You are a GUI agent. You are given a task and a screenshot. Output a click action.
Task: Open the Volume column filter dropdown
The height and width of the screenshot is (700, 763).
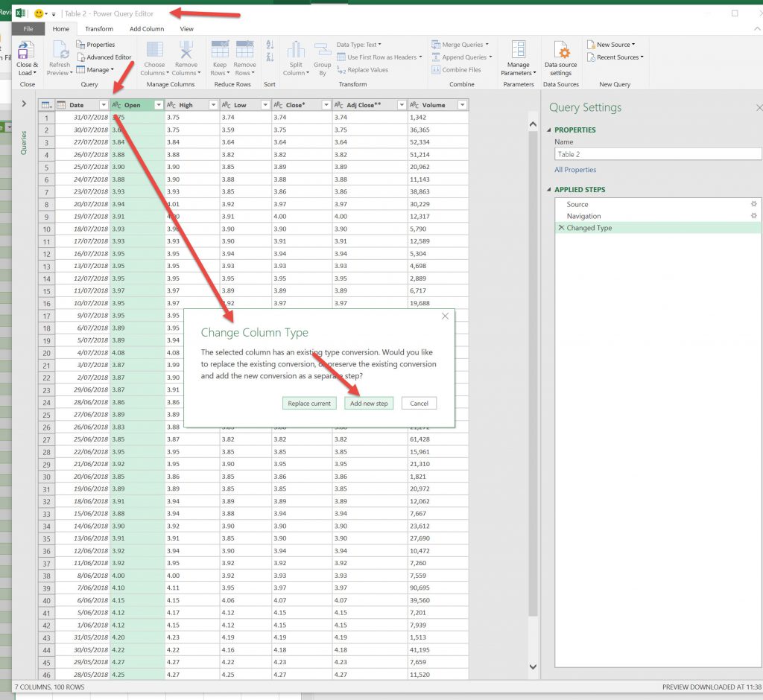coord(462,105)
